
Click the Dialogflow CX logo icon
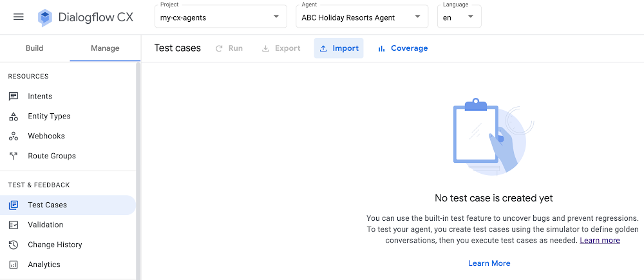pyautogui.click(x=45, y=17)
